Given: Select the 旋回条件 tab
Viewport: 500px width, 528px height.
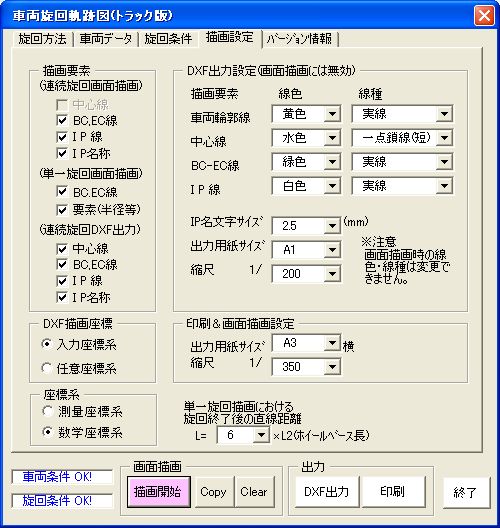Looking at the screenshot, I should click(x=168, y=39).
